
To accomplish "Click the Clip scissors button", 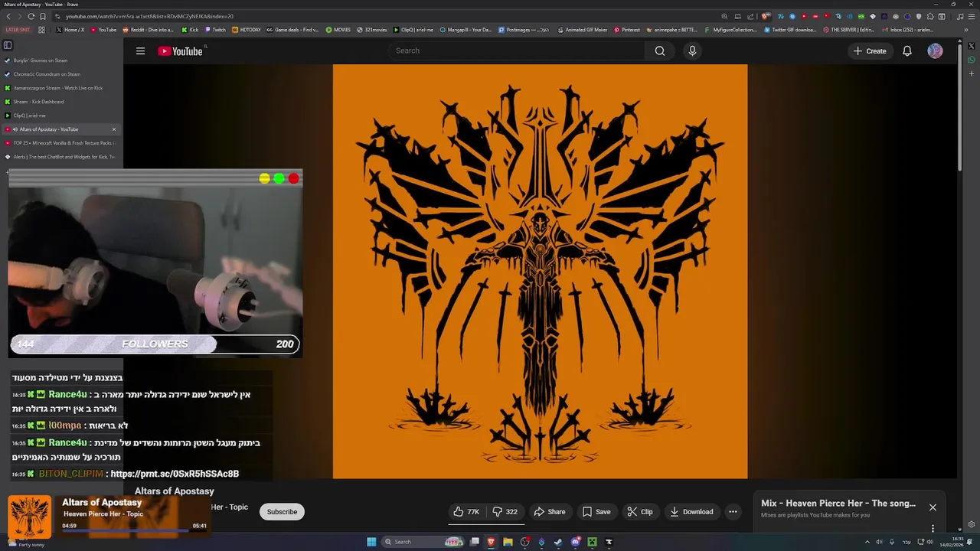I will coord(640,512).
